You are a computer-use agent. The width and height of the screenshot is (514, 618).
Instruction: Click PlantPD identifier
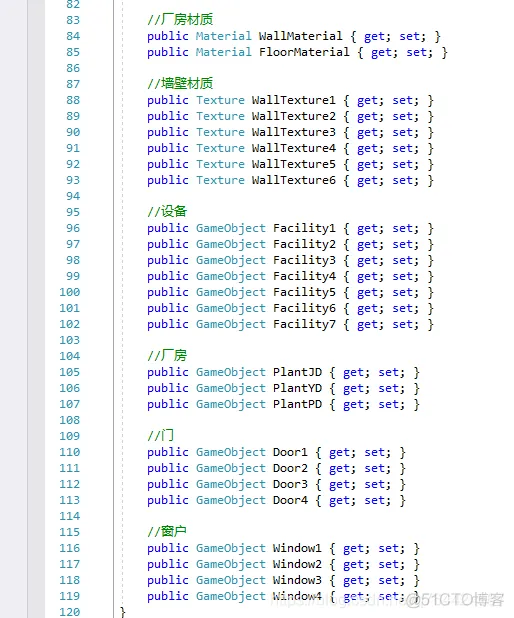[297, 404]
